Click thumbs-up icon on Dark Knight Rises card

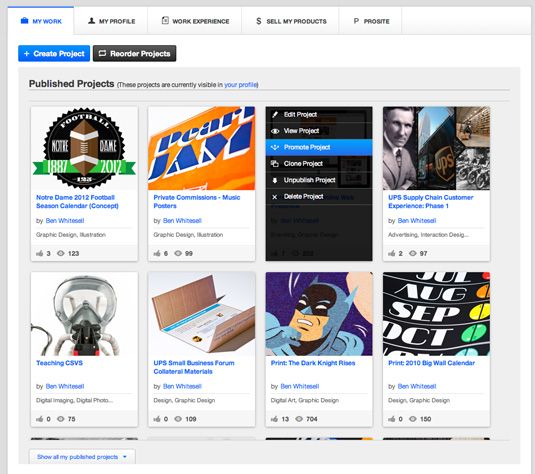point(274,419)
